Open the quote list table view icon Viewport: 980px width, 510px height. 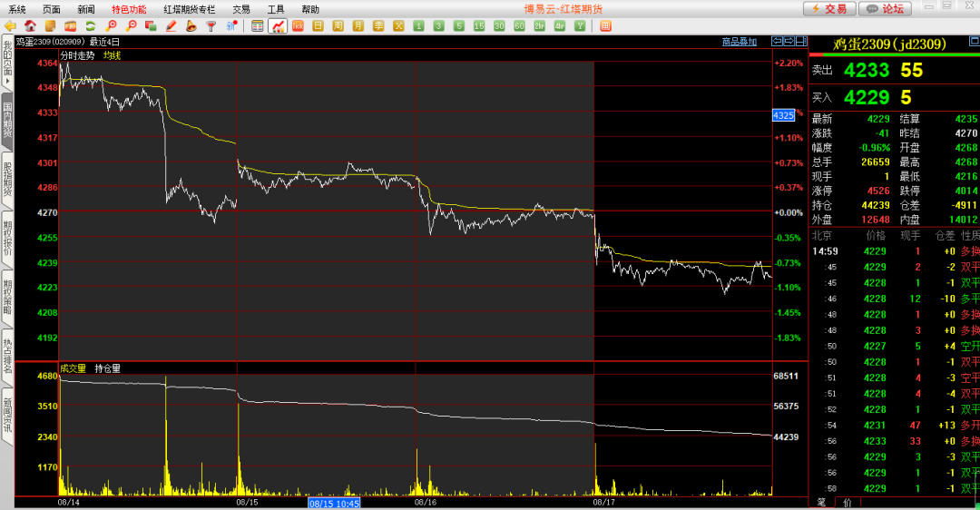258,25
